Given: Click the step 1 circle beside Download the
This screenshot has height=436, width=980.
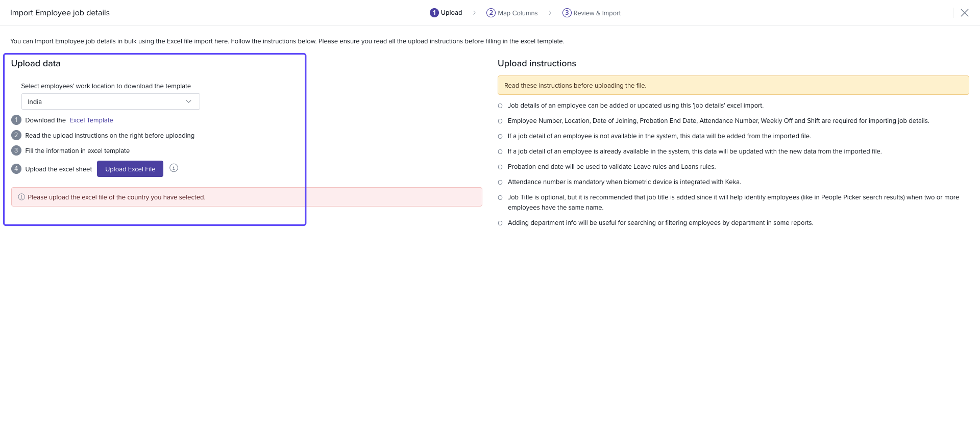Looking at the screenshot, I should point(16,120).
